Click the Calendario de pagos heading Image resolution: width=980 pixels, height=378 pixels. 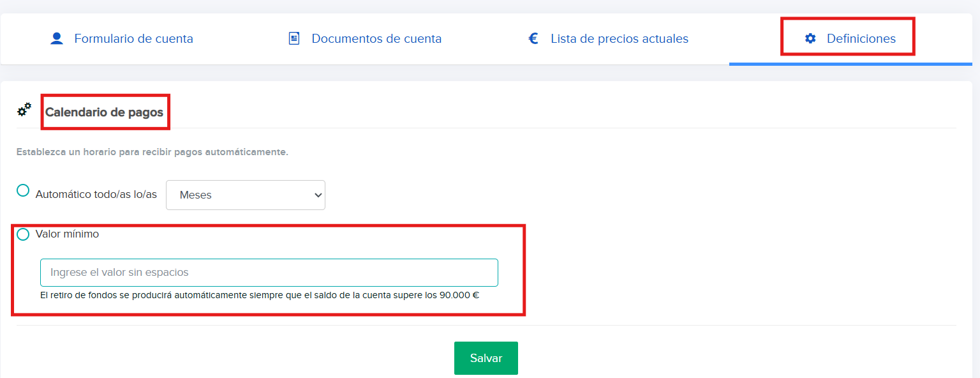coord(104,112)
